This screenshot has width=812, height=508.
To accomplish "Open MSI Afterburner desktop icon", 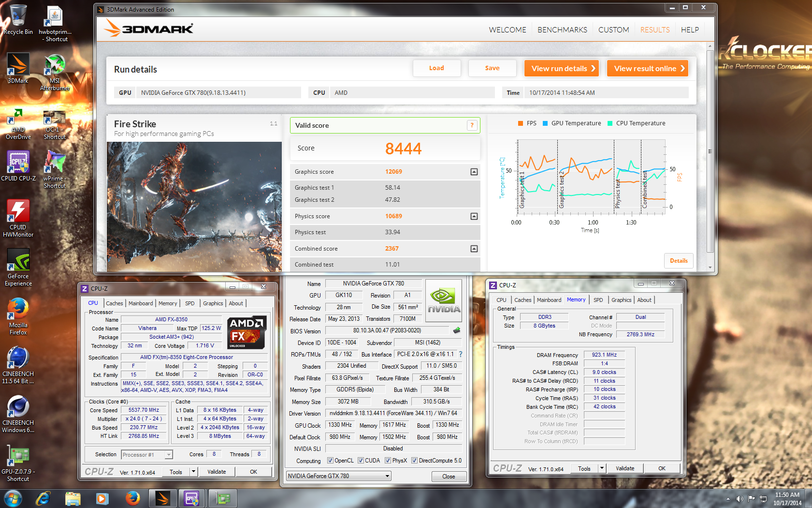I will click(55, 72).
